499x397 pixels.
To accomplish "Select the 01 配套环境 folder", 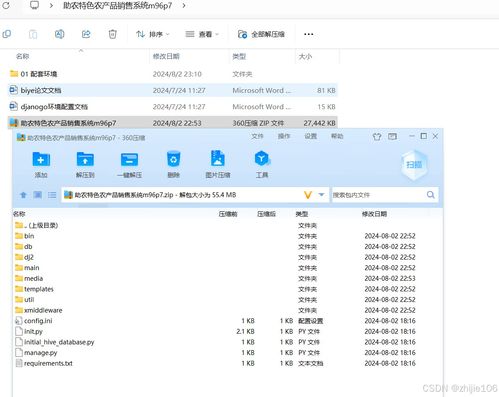I will pos(173,74).
